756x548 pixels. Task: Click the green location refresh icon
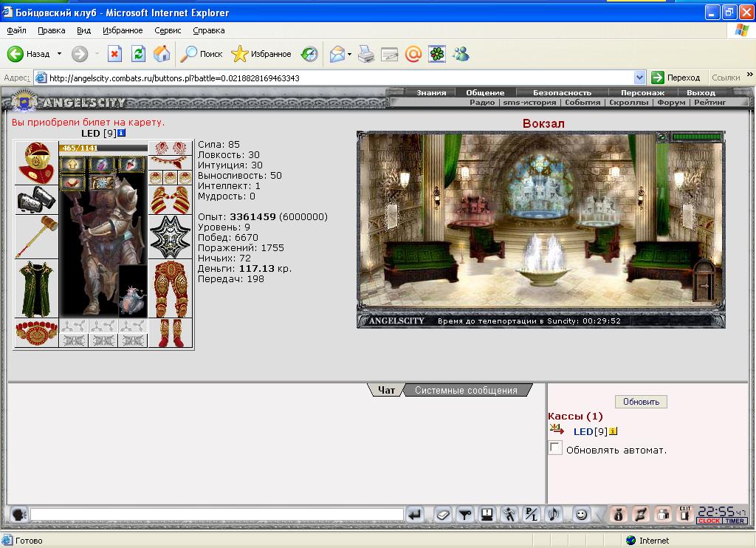[662, 137]
